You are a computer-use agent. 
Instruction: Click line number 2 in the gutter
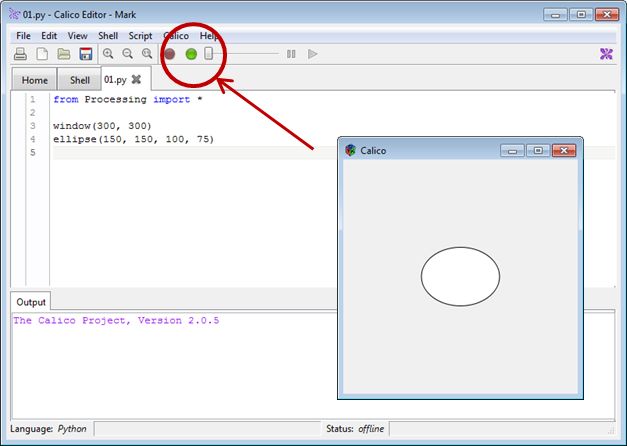(x=33, y=112)
